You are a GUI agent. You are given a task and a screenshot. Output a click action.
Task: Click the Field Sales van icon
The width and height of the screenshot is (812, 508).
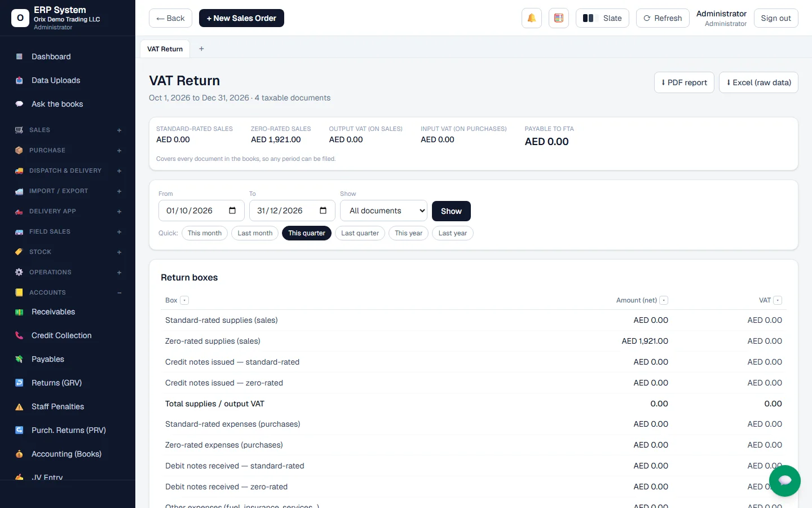coord(19,231)
